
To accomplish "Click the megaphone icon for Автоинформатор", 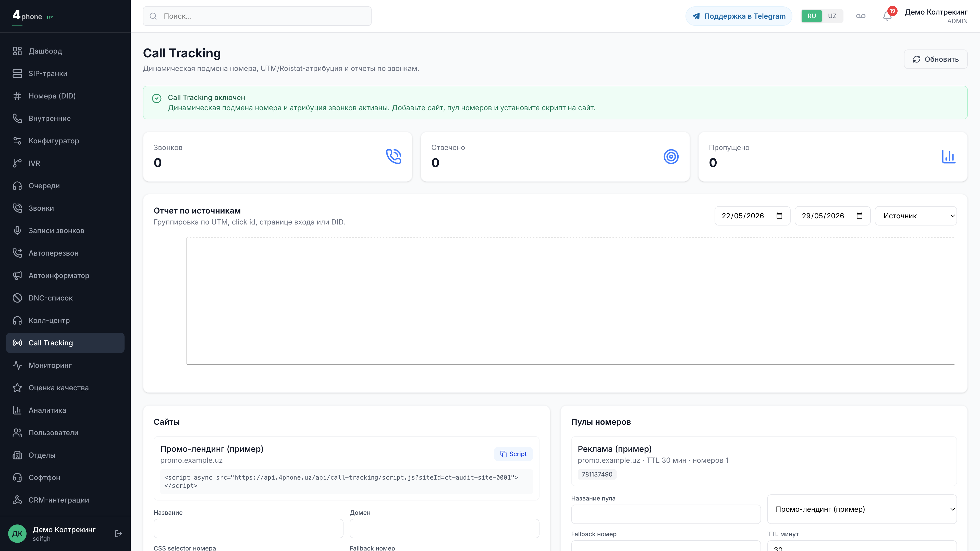I will click(x=17, y=275).
